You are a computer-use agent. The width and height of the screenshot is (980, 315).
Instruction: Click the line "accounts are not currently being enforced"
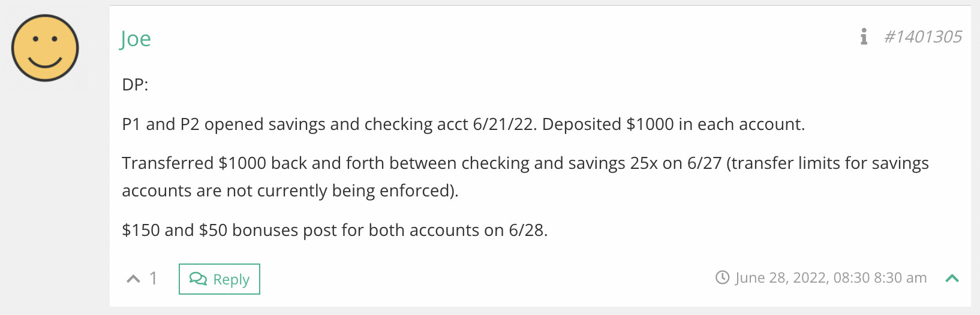point(290,191)
